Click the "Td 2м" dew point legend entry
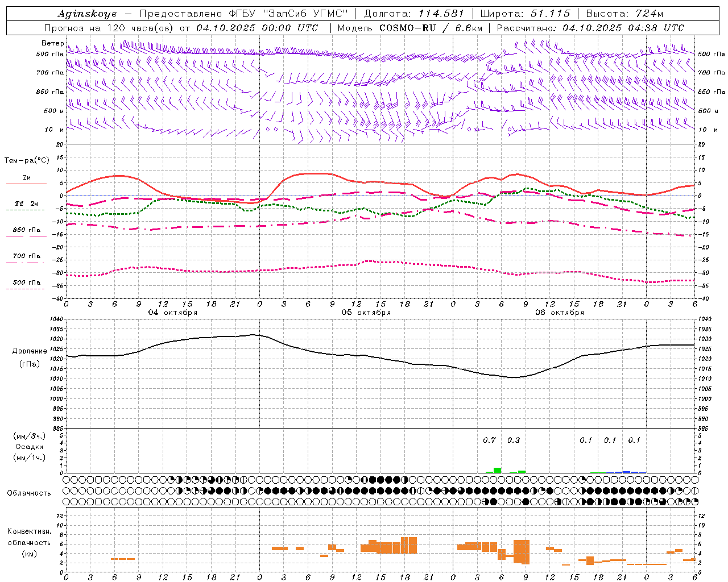This screenshot has width=728, height=582. [26, 203]
